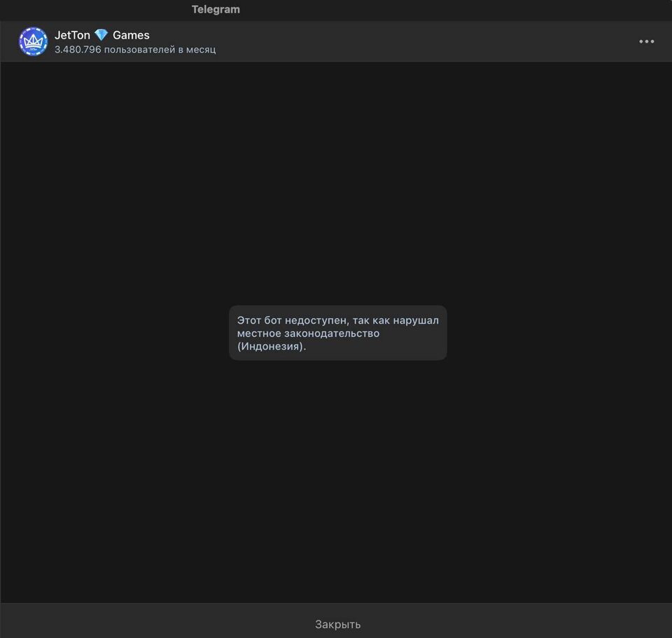Viewport: 672px width, 638px height.
Task: Click the diamond emoji in bot title
Action: tap(101, 35)
